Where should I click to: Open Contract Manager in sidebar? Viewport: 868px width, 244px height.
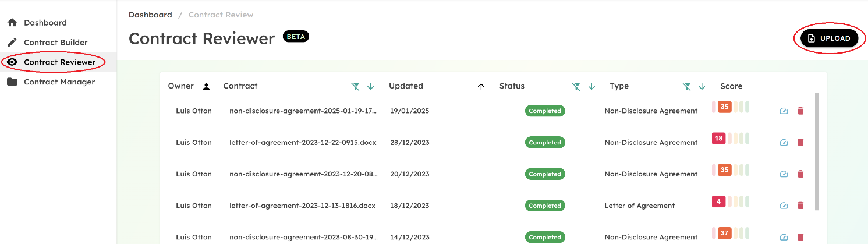[x=58, y=82]
